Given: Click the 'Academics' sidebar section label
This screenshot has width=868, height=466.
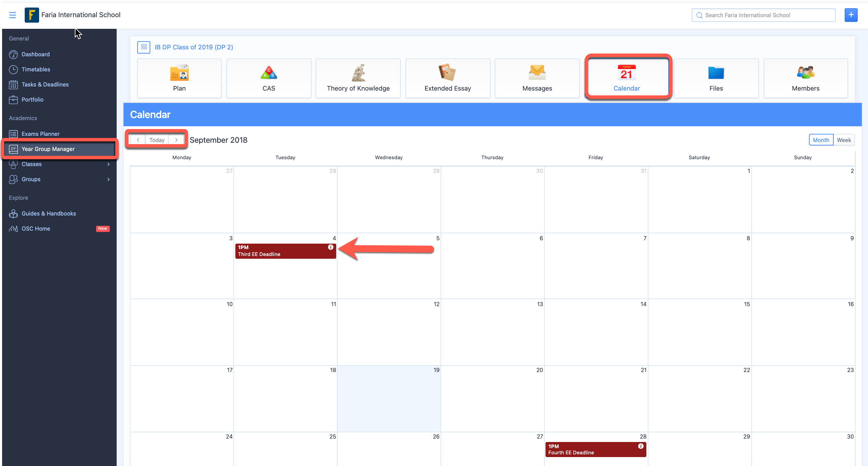Looking at the screenshot, I should pyautogui.click(x=23, y=118).
